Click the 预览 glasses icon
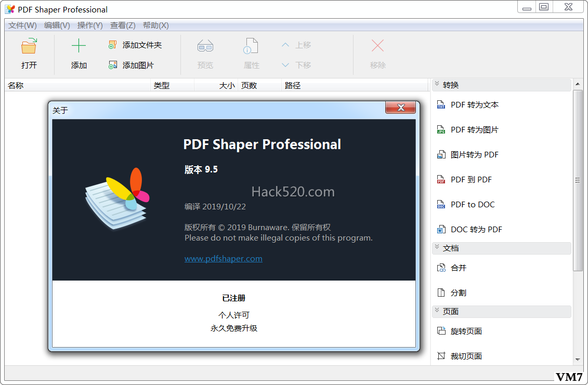This screenshot has height=385, width=588. [205, 46]
